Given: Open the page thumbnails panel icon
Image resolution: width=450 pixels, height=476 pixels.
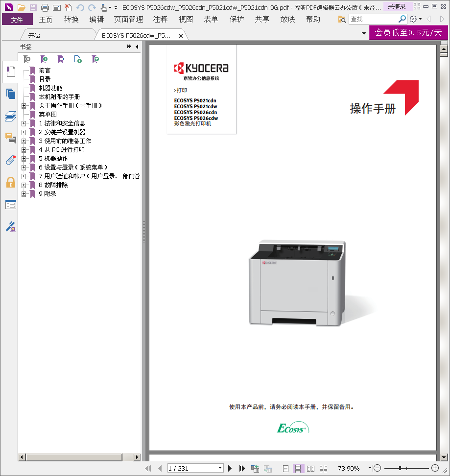Looking at the screenshot, I should tap(11, 94).
